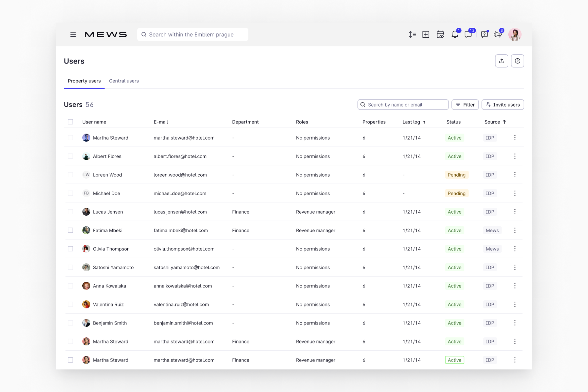Screen dimensions: 588x392
Task: Click the sort order icon in the header
Action: coord(412,34)
